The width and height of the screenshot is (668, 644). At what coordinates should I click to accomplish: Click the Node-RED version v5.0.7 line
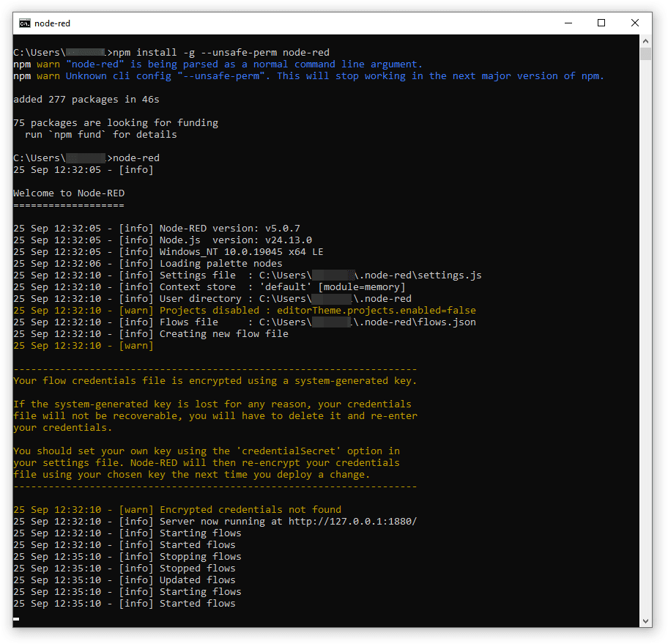[157, 229]
